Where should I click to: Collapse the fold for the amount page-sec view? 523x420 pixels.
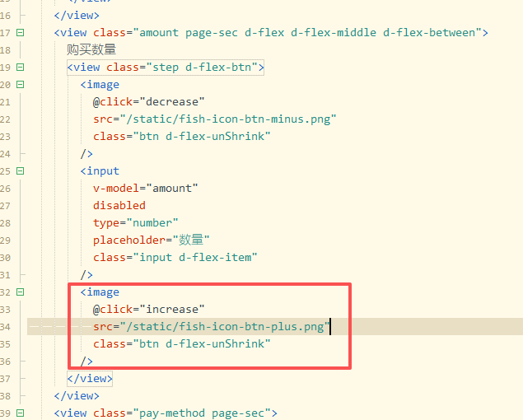click(21, 33)
